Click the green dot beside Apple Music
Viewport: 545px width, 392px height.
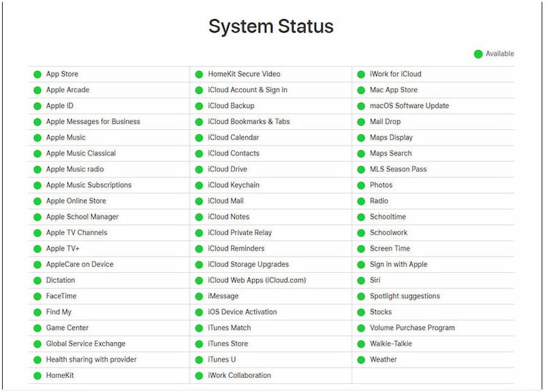click(x=37, y=137)
